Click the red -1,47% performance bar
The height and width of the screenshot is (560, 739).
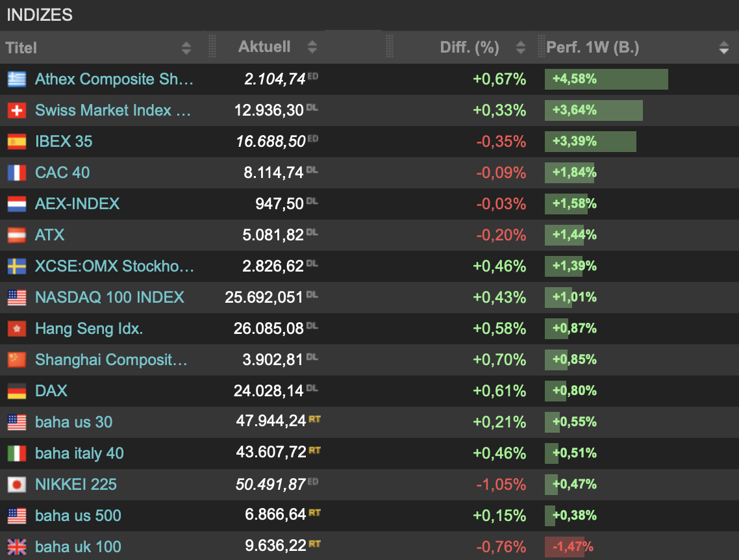tap(564, 547)
